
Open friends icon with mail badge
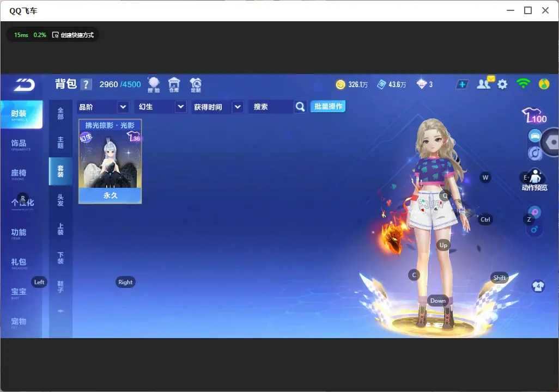(485, 83)
